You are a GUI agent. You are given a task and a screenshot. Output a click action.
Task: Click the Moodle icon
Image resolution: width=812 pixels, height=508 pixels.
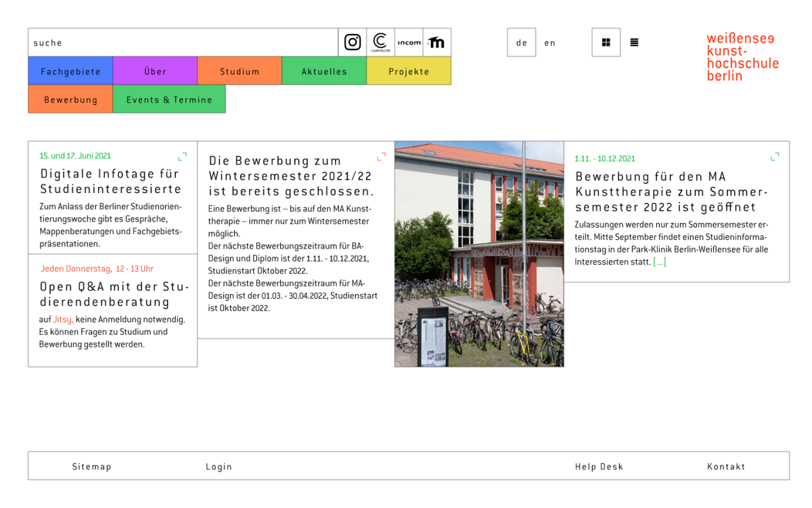tap(437, 42)
